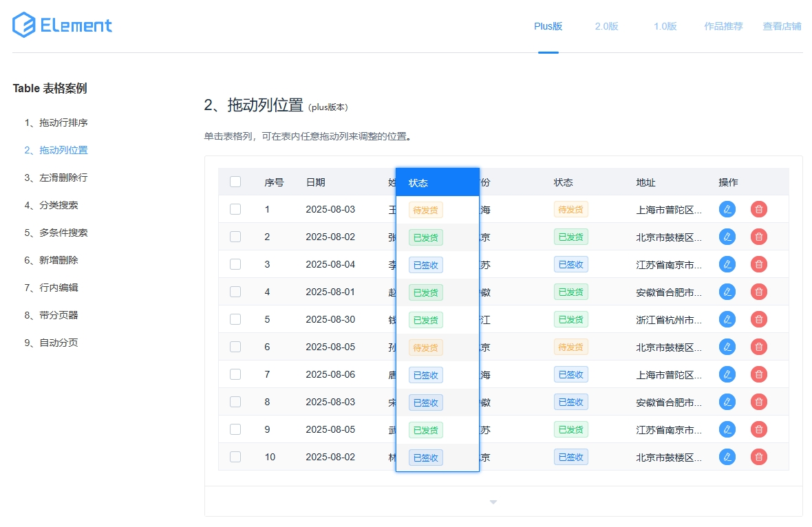Screen dimensions: 812x527
Task: Switch to the Plus版 tab
Action: coord(548,26)
